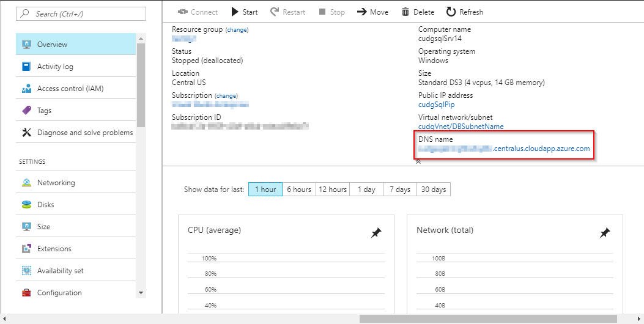Click the horizontal scrollbar right arrow

click(640, 318)
